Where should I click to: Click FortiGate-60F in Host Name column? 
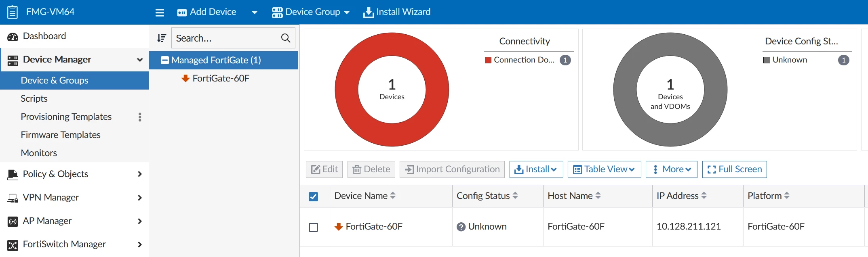[576, 226]
